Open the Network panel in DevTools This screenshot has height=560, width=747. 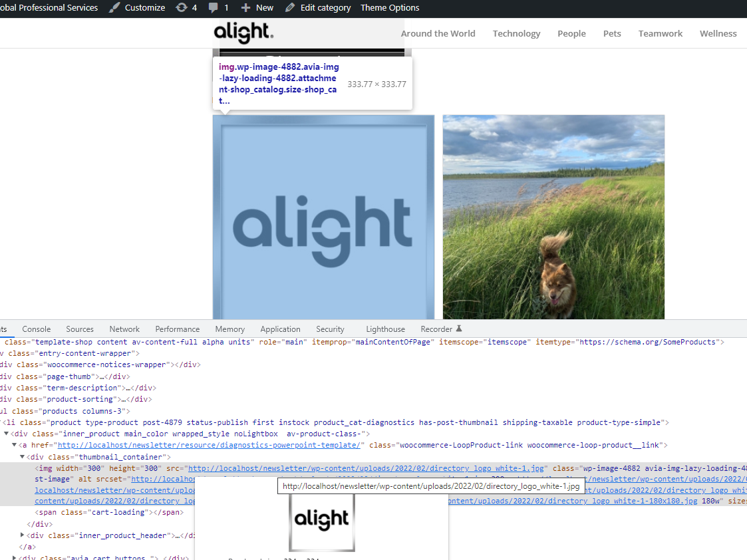click(x=124, y=329)
